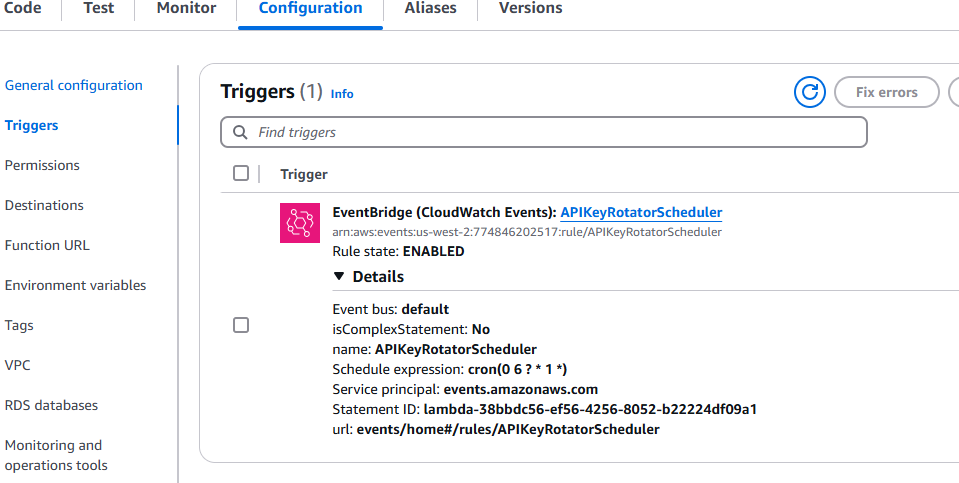Switch to the Test tab
Viewport: 959px width, 483px height.
coord(98,9)
